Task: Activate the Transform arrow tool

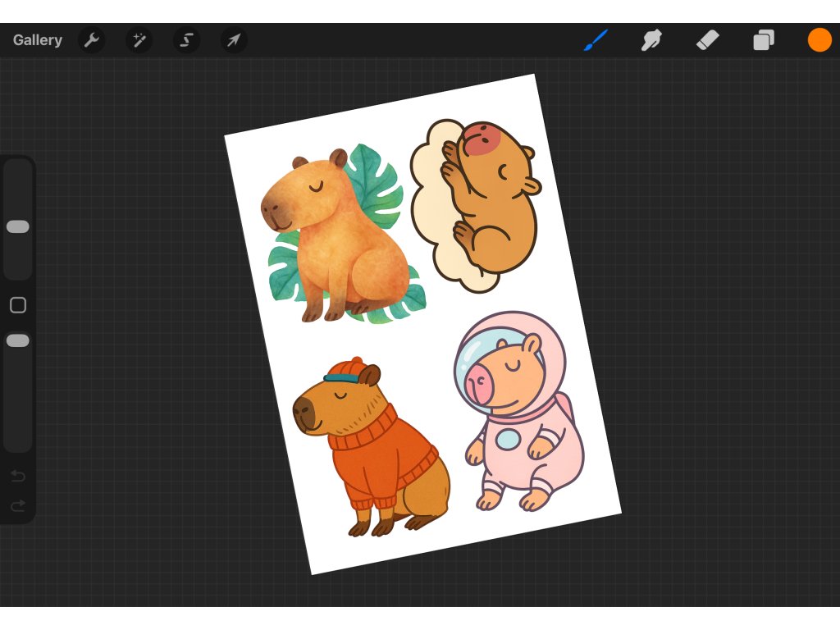Action: click(x=234, y=40)
